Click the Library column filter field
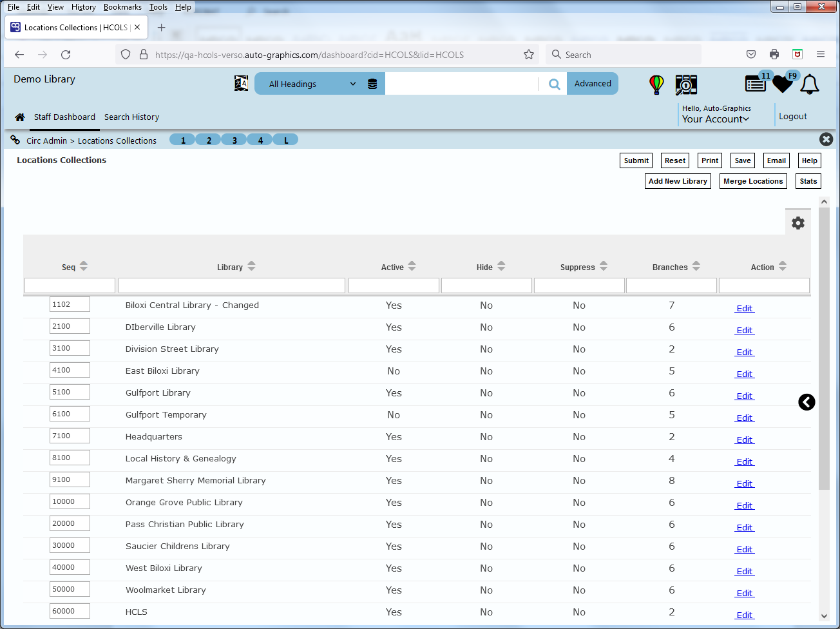The image size is (840, 629). point(232,285)
